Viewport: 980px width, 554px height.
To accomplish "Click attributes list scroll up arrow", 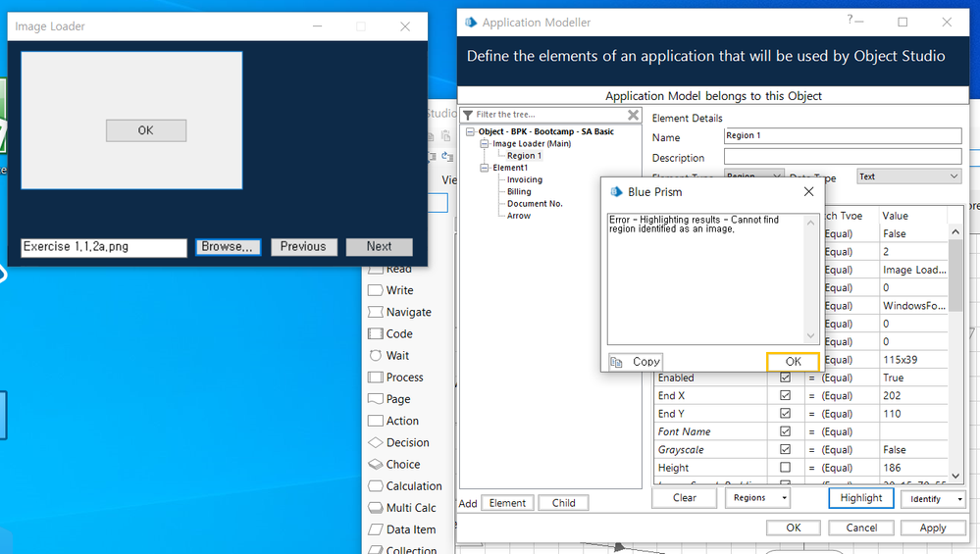I will [955, 231].
